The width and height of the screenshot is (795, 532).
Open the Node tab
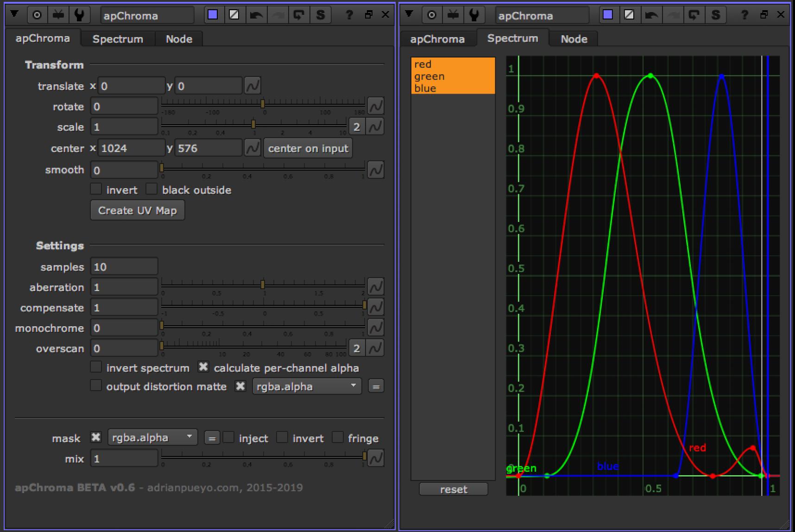tap(179, 38)
